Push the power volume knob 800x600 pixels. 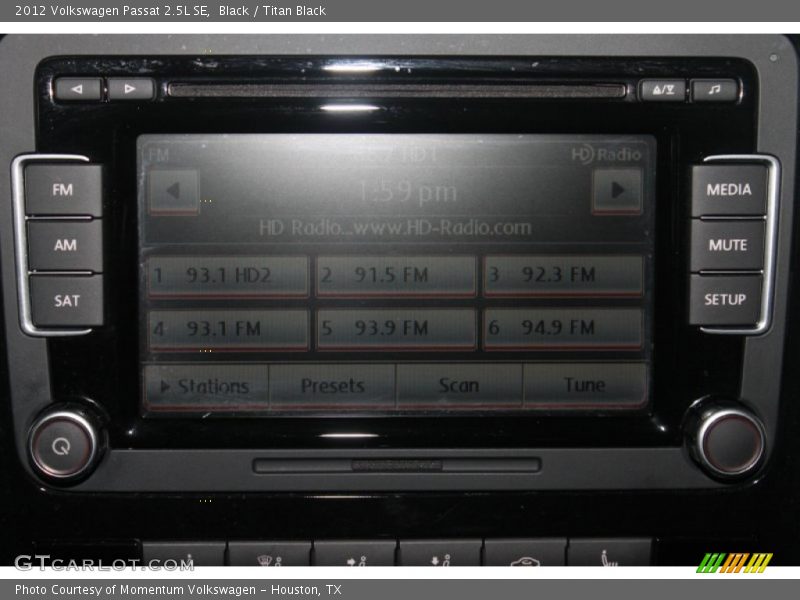(x=62, y=446)
